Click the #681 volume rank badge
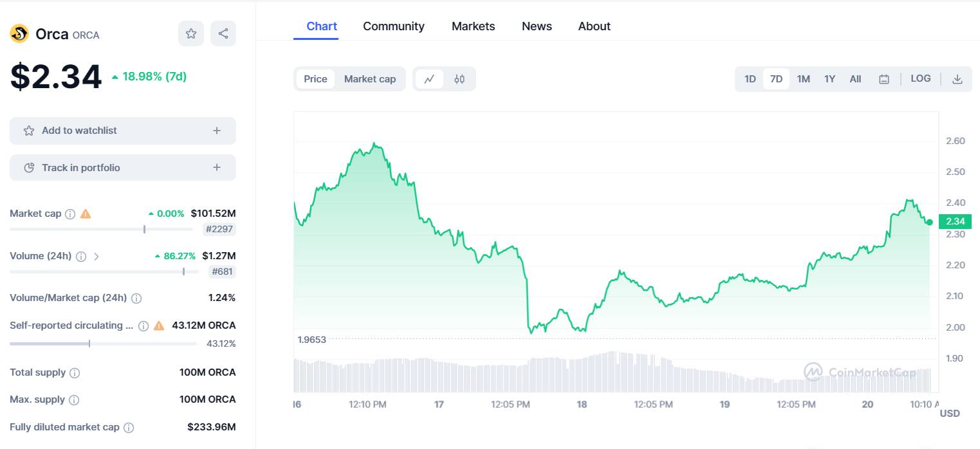Screen dimensions: 980x449 click(x=223, y=271)
